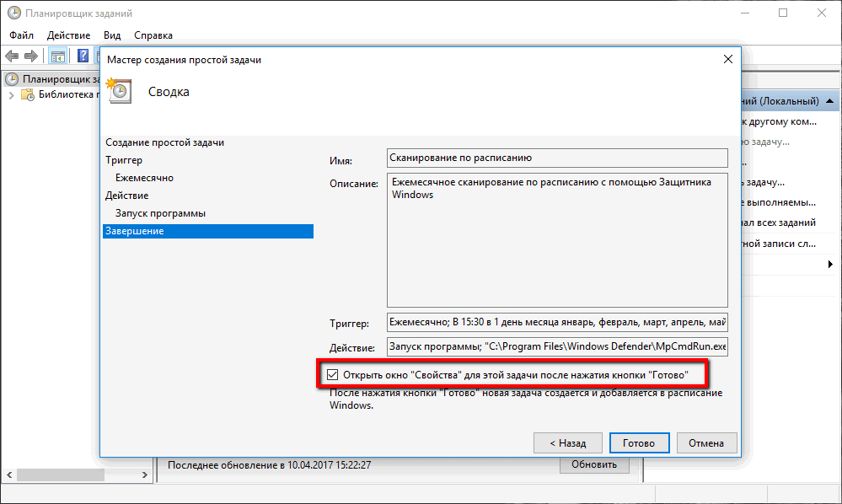
Task: Click the Обновить button behind the wizard
Action: click(x=594, y=465)
